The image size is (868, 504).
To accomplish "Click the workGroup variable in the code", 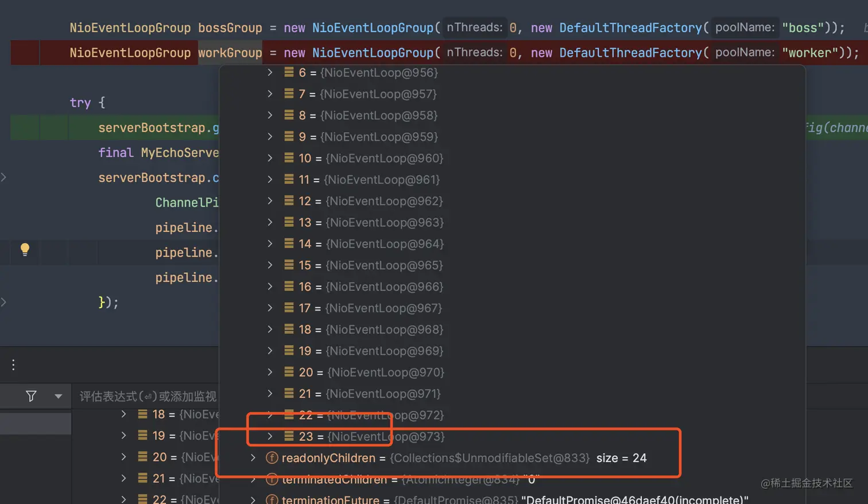I will [x=230, y=53].
